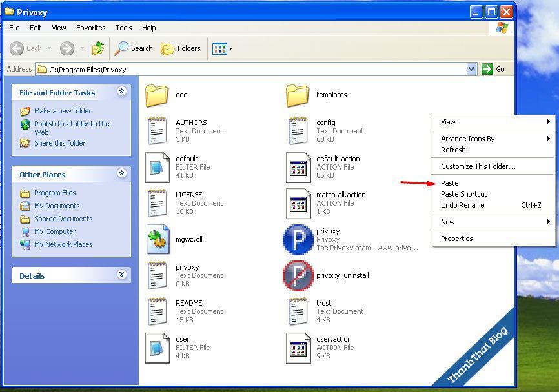Open the Search toolbar button

click(133, 48)
